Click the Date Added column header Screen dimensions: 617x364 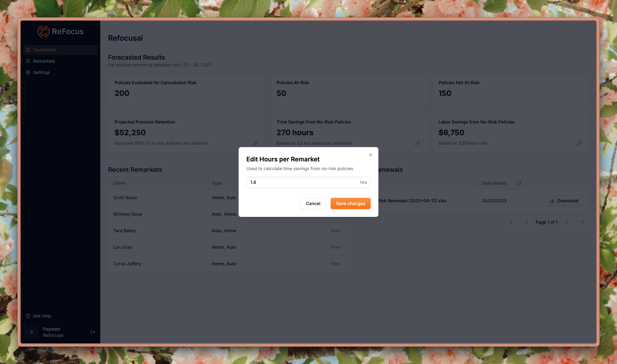pos(494,183)
